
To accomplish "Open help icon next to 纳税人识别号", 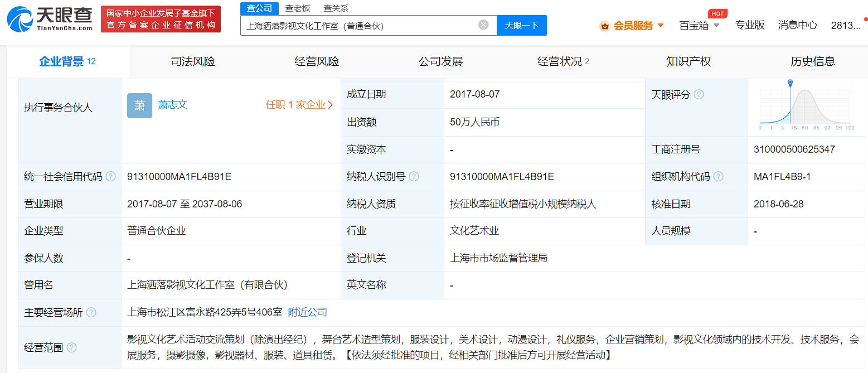I will pyautogui.click(x=414, y=177).
